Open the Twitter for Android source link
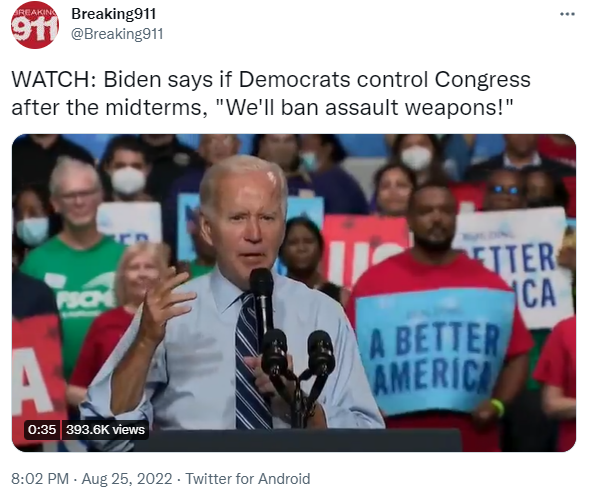 click(248, 479)
